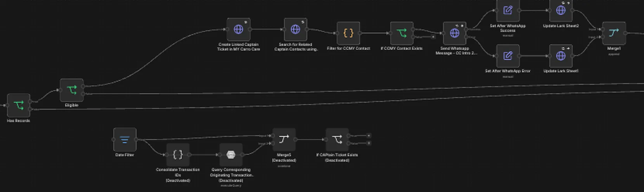
Task: Select the Consolidate Transaction IDs code node
Action: pos(178,155)
